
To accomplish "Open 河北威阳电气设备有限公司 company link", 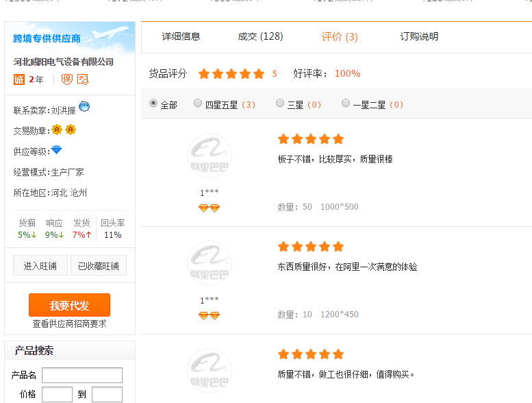I will (64, 62).
